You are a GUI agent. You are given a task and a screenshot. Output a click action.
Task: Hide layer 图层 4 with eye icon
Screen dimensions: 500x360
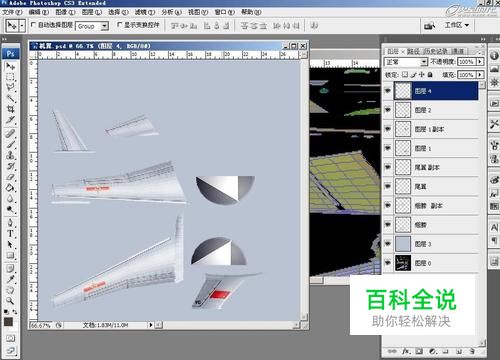(x=388, y=91)
